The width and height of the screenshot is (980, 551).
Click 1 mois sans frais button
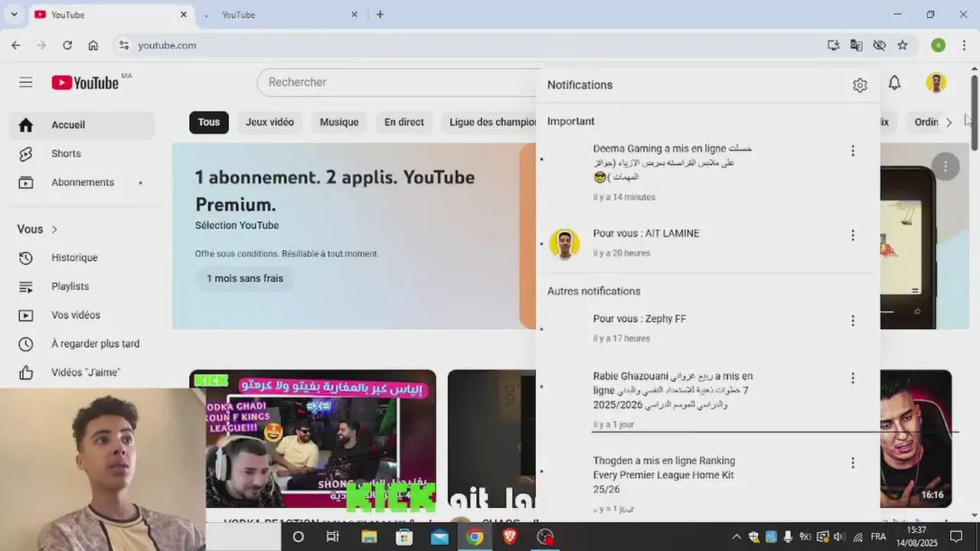point(245,279)
